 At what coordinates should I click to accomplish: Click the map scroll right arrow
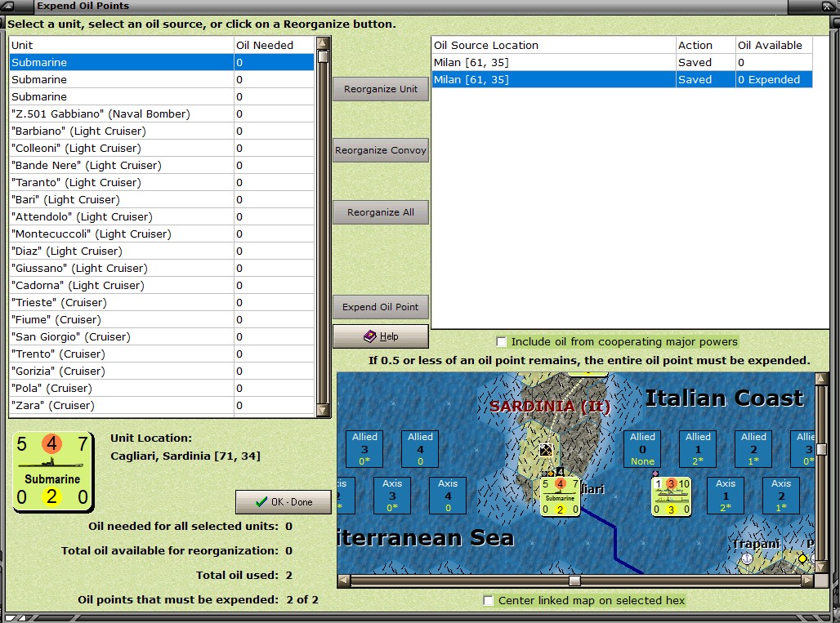click(x=808, y=581)
